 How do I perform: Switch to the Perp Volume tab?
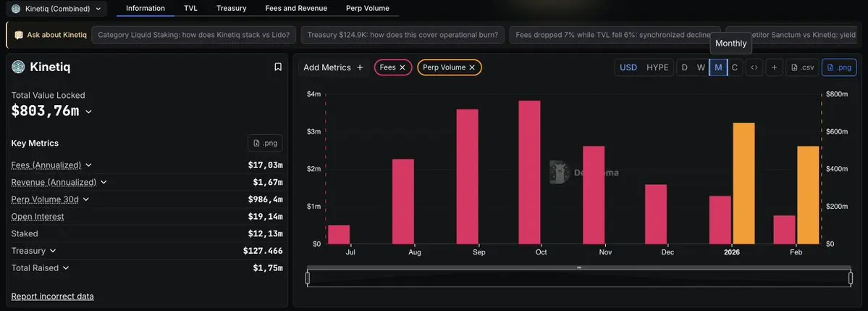click(368, 8)
